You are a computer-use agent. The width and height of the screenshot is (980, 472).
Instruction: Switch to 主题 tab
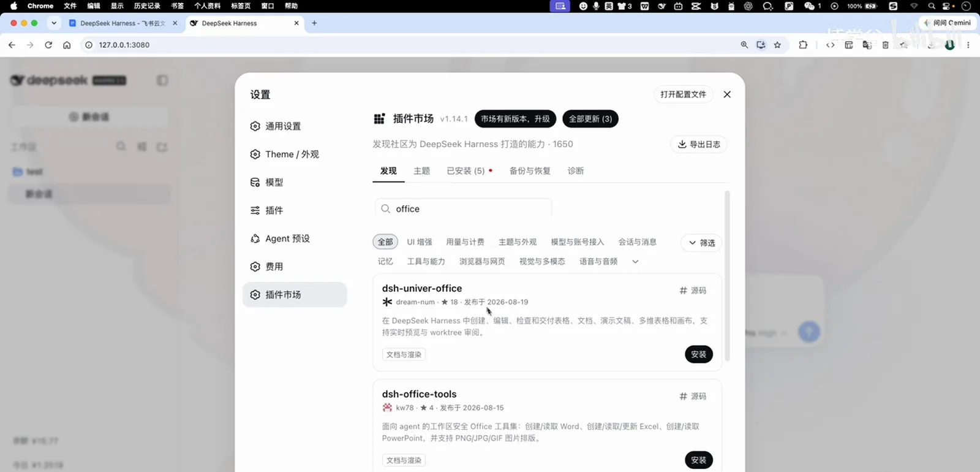point(421,171)
